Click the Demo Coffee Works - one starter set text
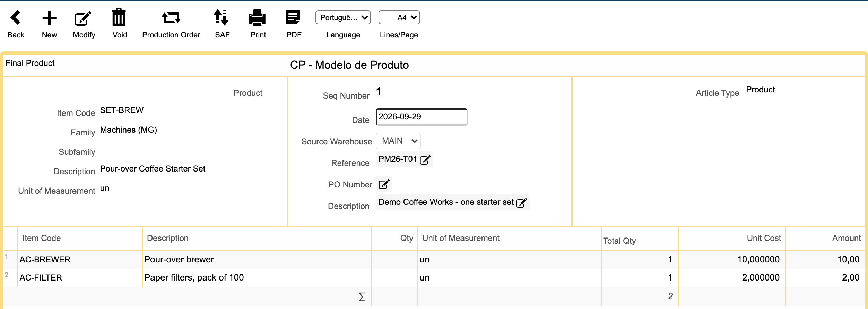This screenshot has width=868, height=309. pyautogui.click(x=446, y=202)
